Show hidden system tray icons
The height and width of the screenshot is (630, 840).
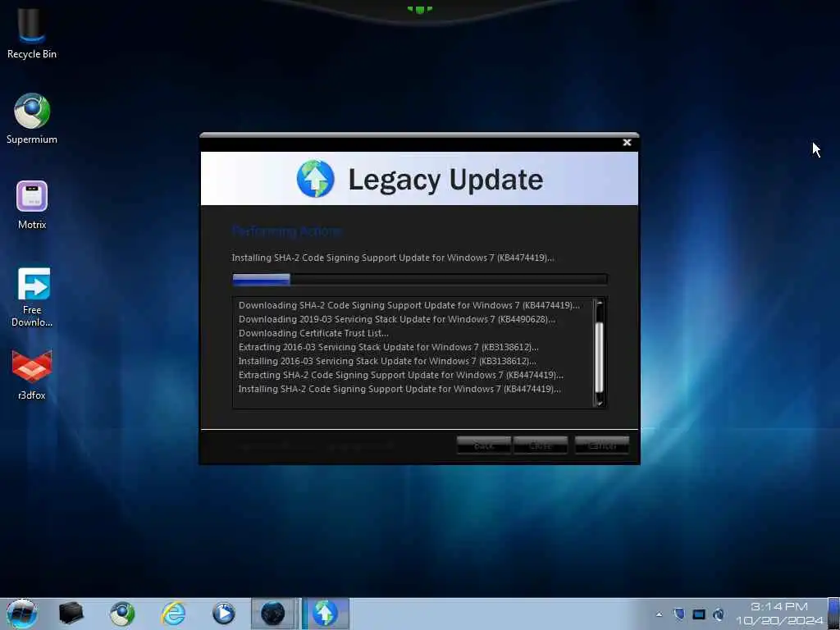[659, 614]
